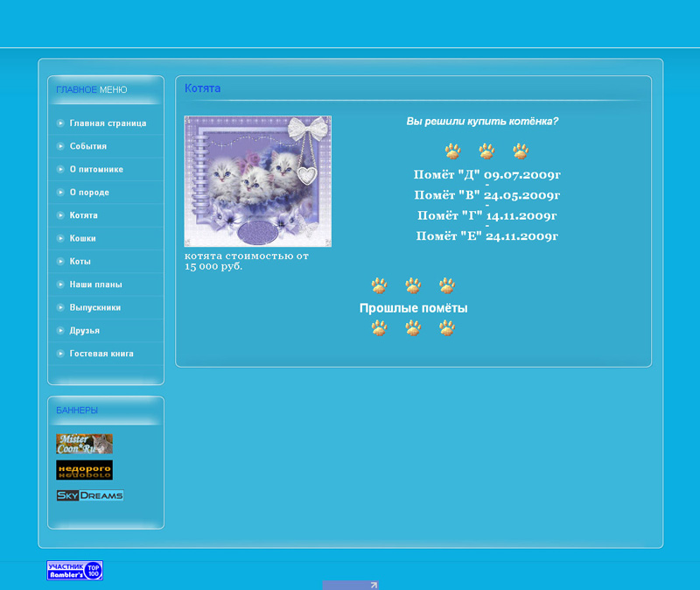Click arrow bullet beside Главная страница
The height and width of the screenshot is (590, 700).
60,123
